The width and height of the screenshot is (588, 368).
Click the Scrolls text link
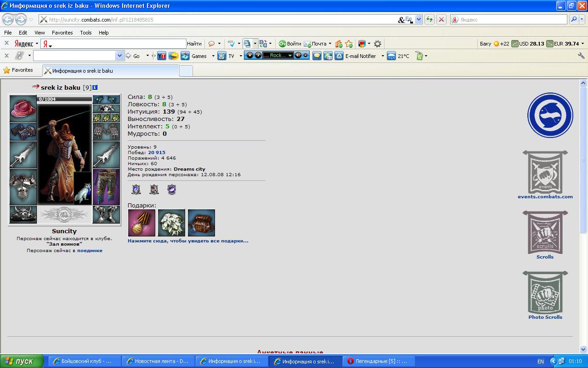[545, 257]
